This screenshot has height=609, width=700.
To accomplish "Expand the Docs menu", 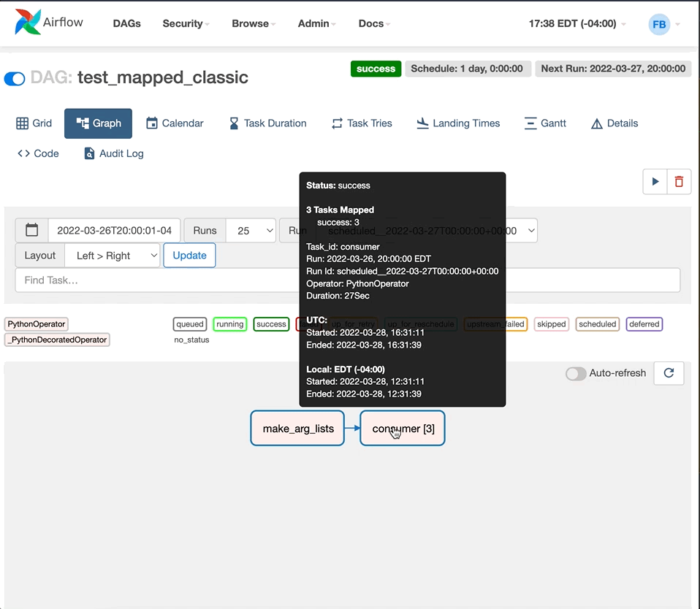I will 374,23.
